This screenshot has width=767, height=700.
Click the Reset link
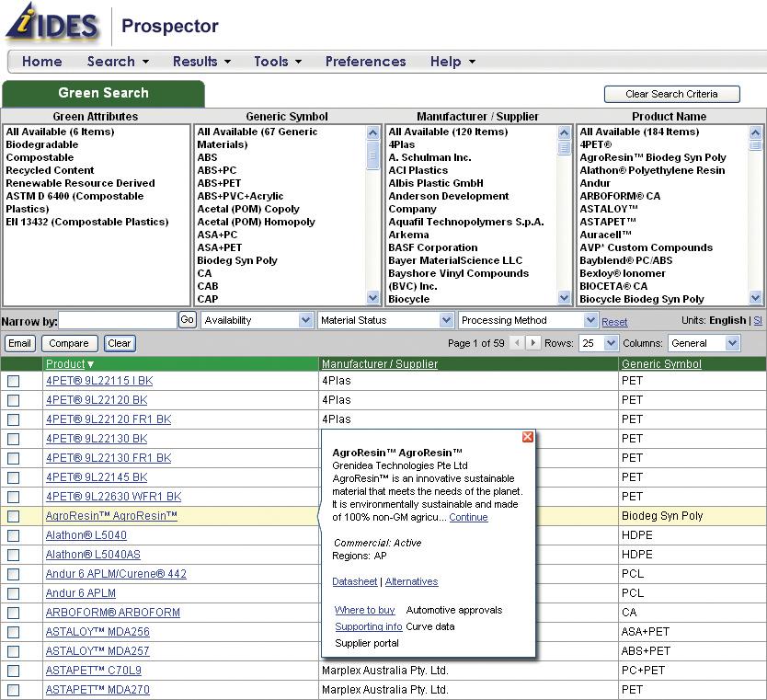click(x=614, y=322)
